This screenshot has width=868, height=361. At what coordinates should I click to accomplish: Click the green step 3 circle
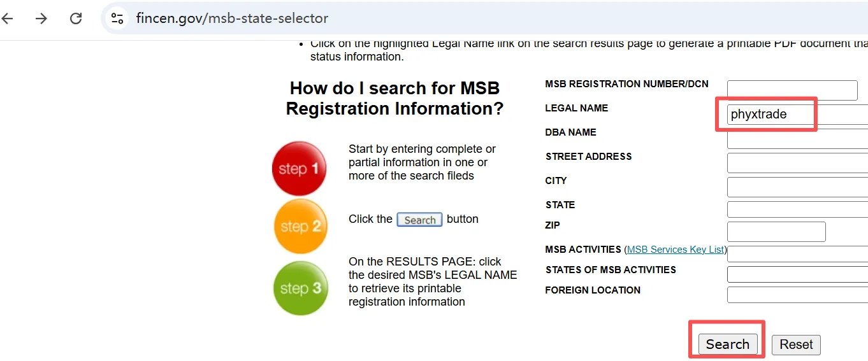coord(301,288)
